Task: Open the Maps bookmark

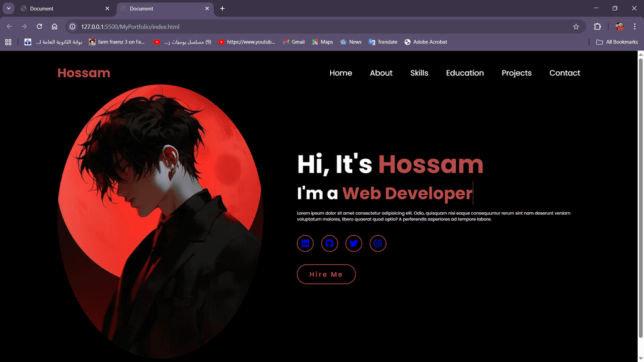Action: [323, 42]
